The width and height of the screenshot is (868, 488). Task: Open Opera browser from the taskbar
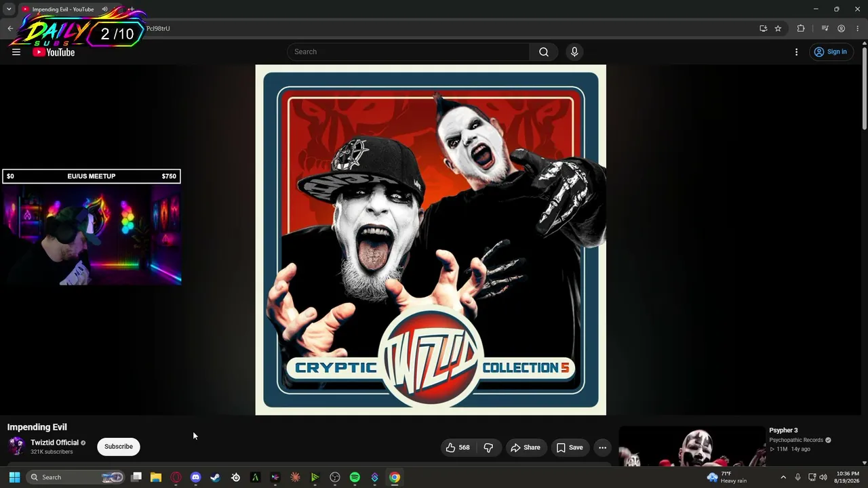[x=176, y=477]
